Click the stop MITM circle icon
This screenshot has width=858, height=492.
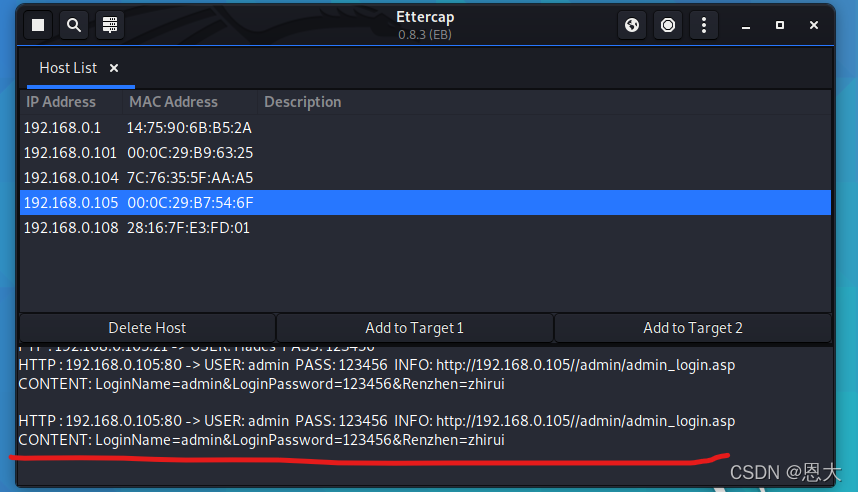[668, 25]
